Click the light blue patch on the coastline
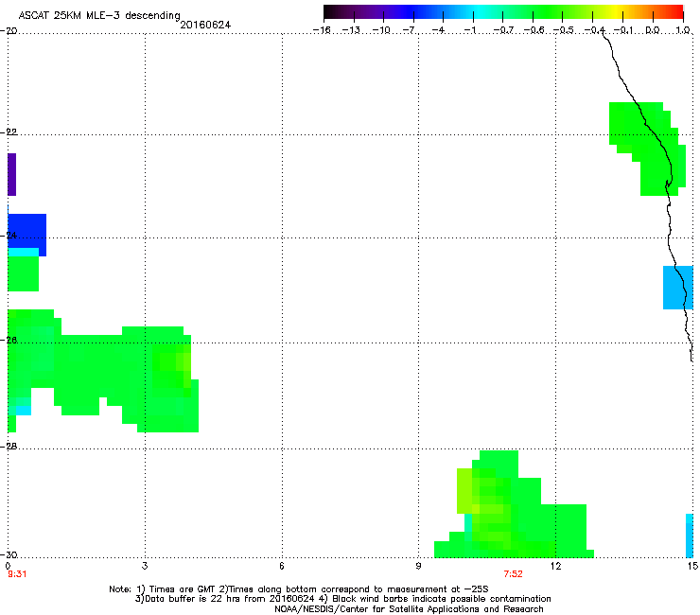The width and height of the screenshot is (700, 615). 678,288
